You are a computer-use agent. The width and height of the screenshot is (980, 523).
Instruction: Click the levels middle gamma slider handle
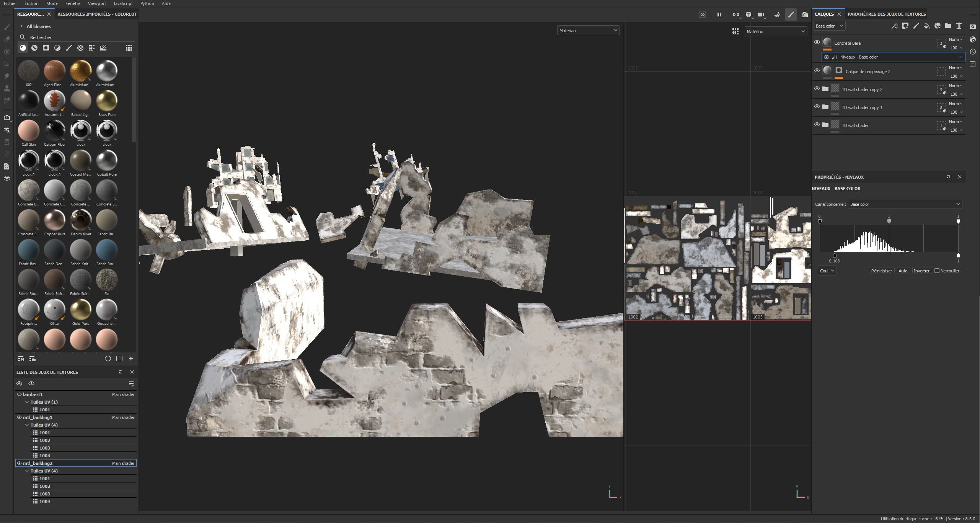click(x=889, y=221)
